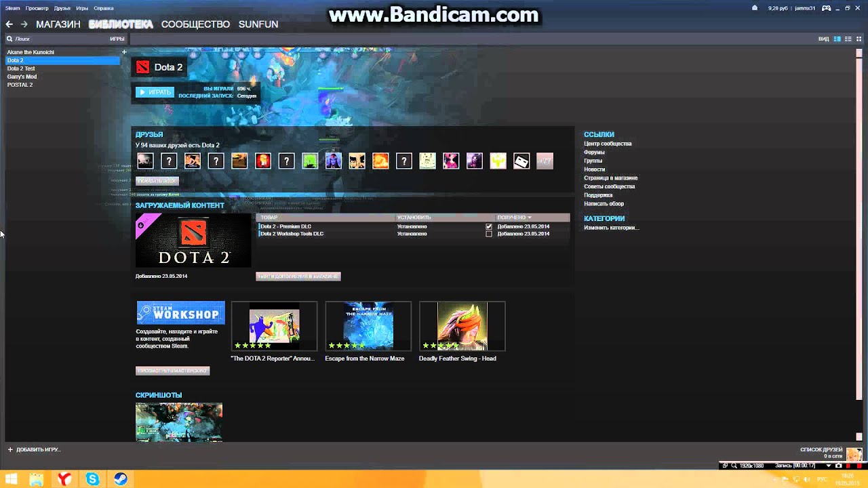Screen dimensions: 868x488
Task: Click the ИГРАТЬ play button
Action: (x=155, y=92)
